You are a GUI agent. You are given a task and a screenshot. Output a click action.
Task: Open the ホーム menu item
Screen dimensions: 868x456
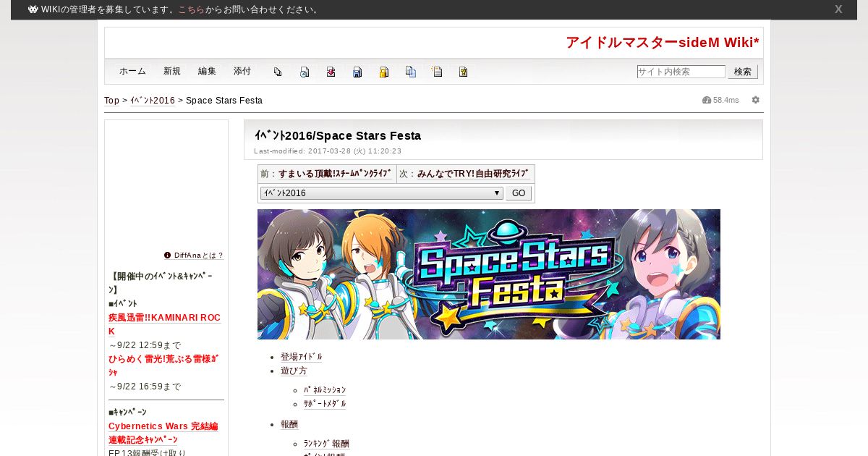pos(132,71)
